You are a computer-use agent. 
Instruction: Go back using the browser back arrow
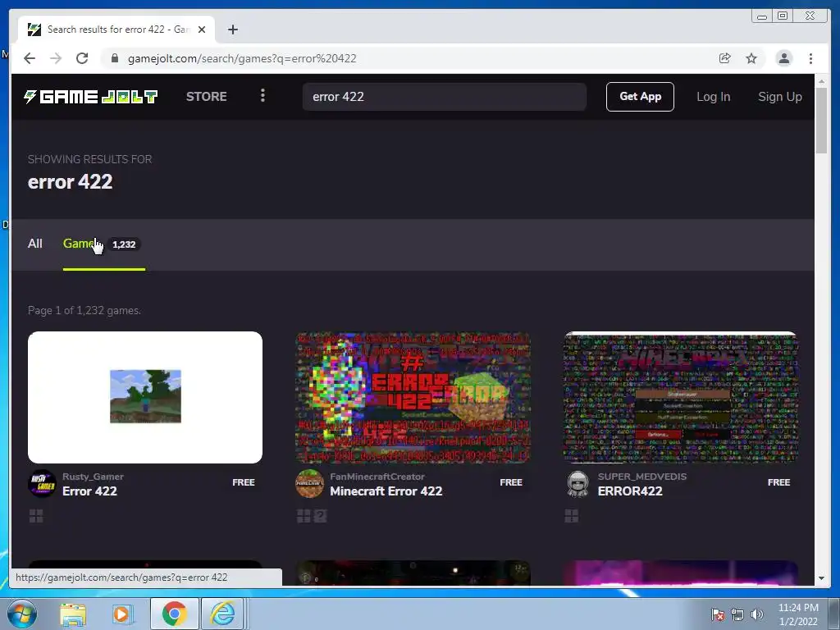click(30, 58)
